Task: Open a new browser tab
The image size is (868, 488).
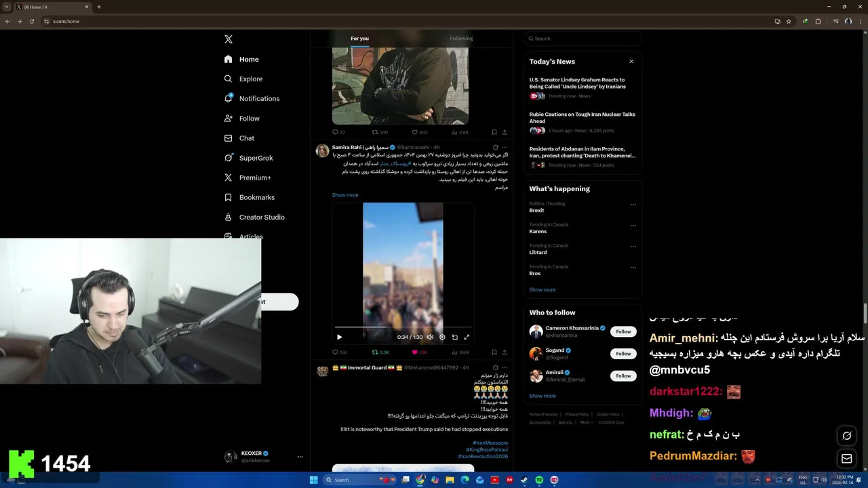Action: click(x=99, y=7)
